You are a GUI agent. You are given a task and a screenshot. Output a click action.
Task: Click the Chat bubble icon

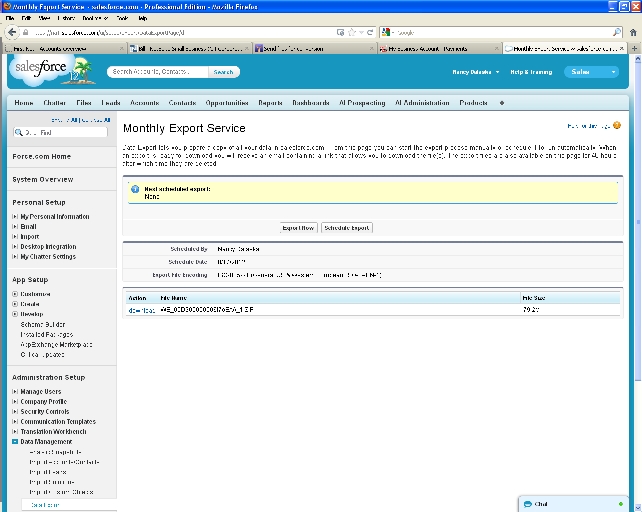528,504
